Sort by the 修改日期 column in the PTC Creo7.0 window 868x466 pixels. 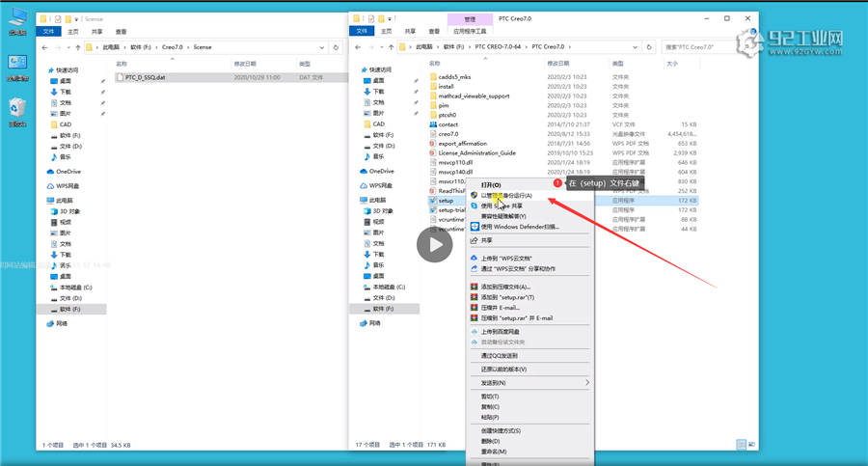(558, 64)
